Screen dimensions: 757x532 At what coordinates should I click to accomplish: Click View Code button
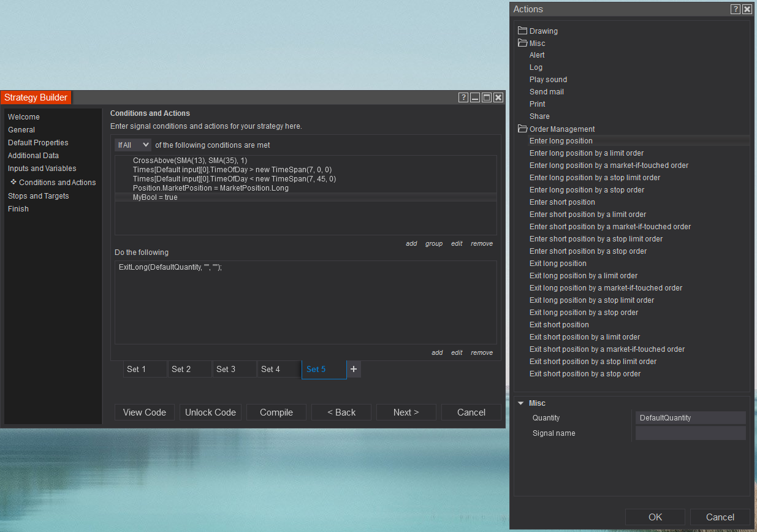(145, 412)
